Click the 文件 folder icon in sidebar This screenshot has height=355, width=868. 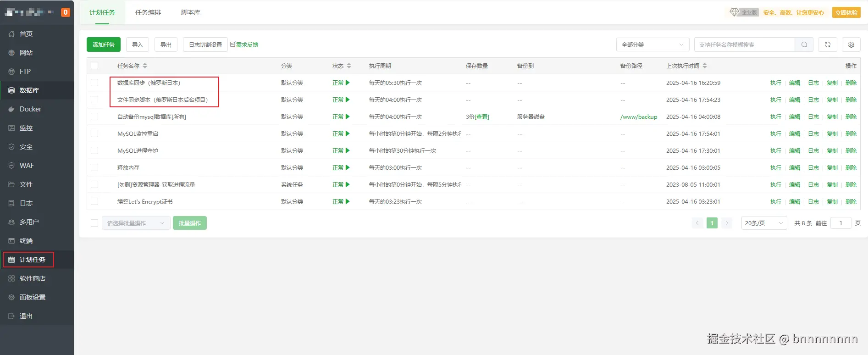pos(11,184)
